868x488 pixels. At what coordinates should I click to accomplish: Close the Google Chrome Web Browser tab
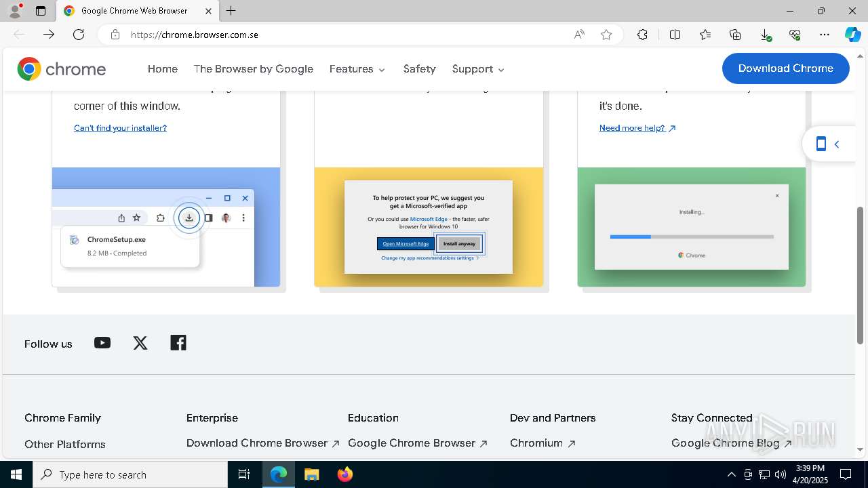208,11
